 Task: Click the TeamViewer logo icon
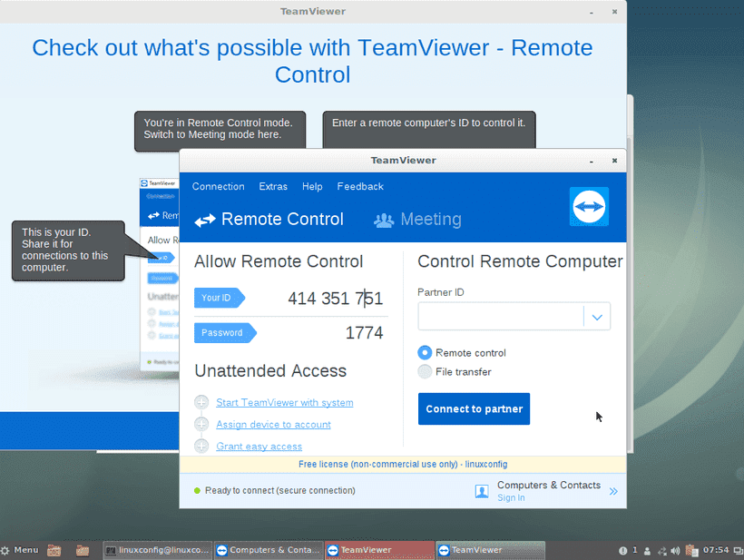[x=589, y=206]
